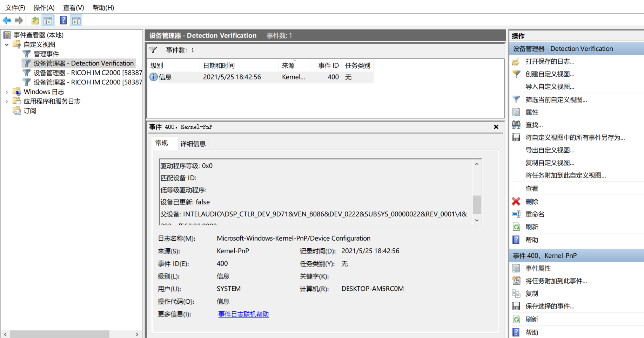Viewport: 644px width, 338px height.
Task: Open the 帮助(H) menu
Action: pyautogui.click(x=103, y=8)
